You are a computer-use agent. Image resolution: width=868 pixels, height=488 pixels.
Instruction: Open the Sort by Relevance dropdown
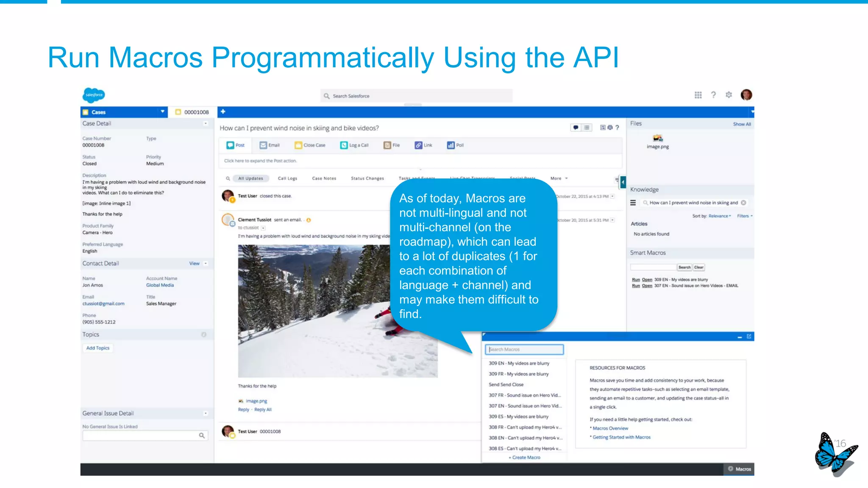[719, 216]
